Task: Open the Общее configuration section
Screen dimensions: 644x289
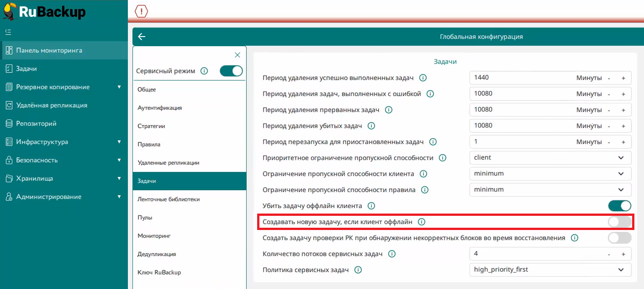Action: pyautogui.click(x=190, y=90)
